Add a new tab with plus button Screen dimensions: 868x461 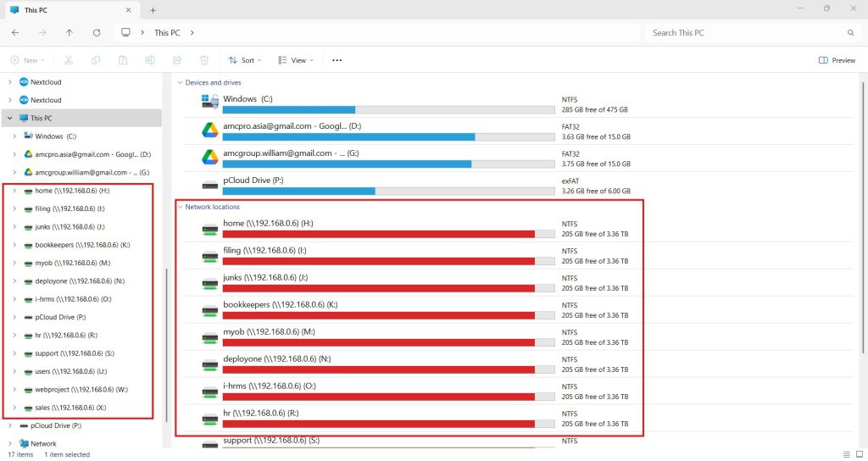(x=153, y=10)
